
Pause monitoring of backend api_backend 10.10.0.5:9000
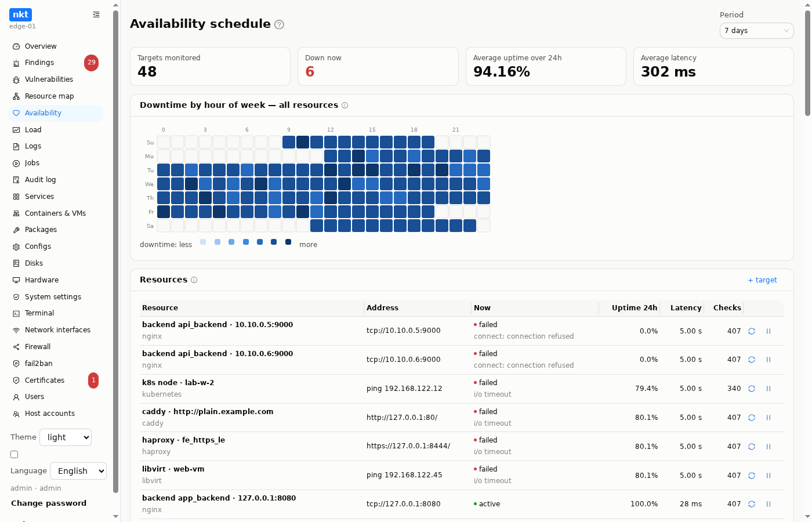pyautogui.click(x=768, y=331)
